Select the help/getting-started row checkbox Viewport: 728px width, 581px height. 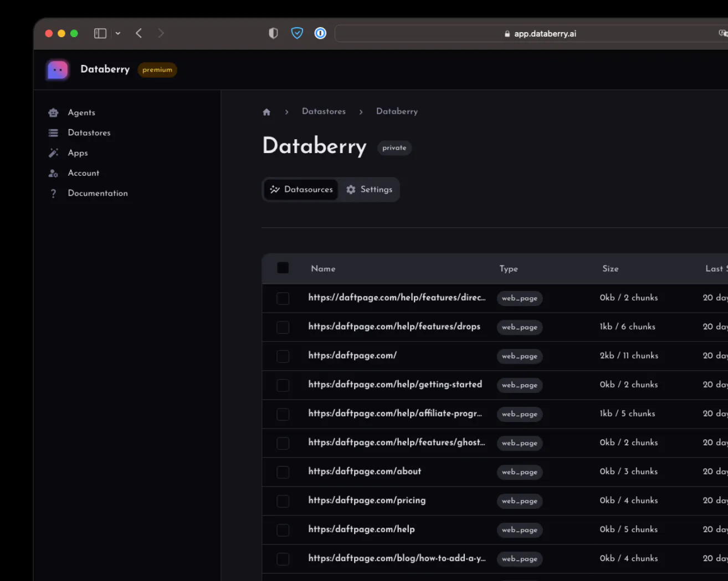[283, 385]
